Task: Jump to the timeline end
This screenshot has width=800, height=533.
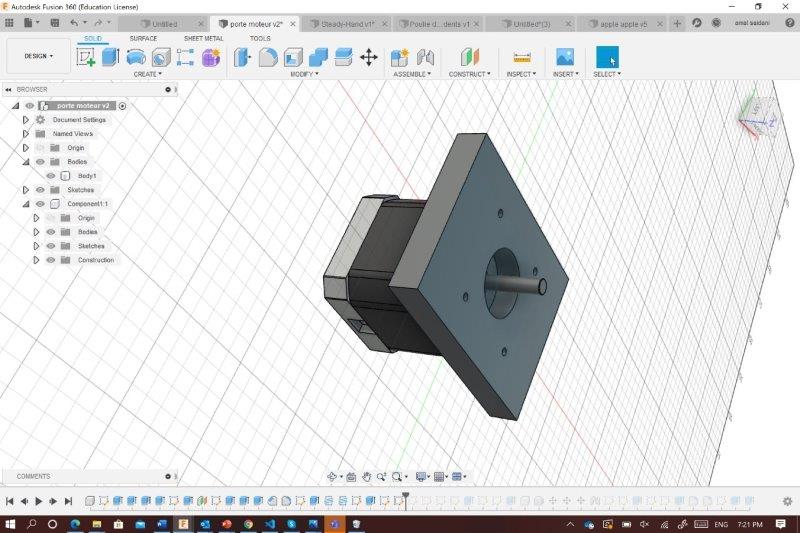Action: 68,501
